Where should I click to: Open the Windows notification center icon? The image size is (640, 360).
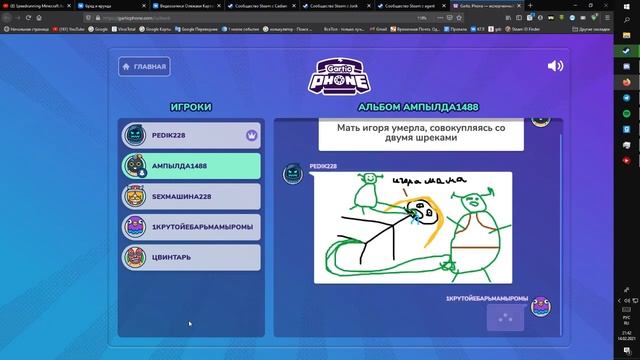pyautogui.click(x=627, y=351)
